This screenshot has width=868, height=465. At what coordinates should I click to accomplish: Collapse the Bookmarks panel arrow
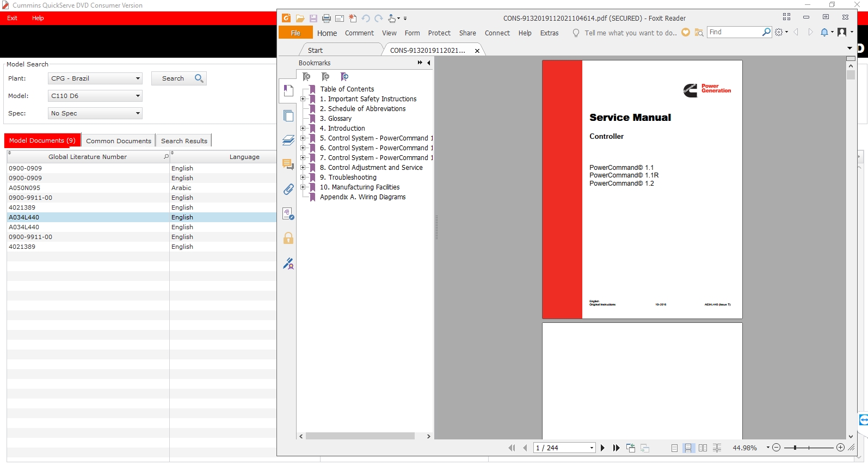tap(429, 63)
